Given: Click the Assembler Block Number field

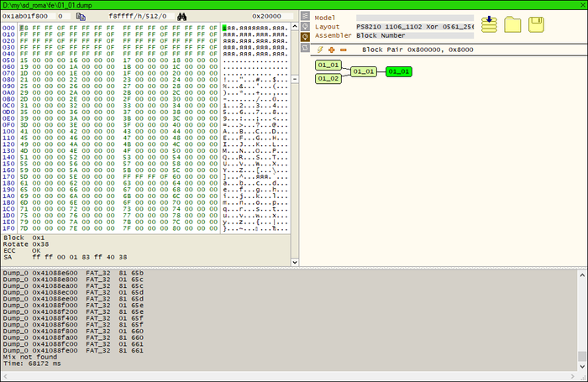Looking at the screenshot, I should [415, 36].
